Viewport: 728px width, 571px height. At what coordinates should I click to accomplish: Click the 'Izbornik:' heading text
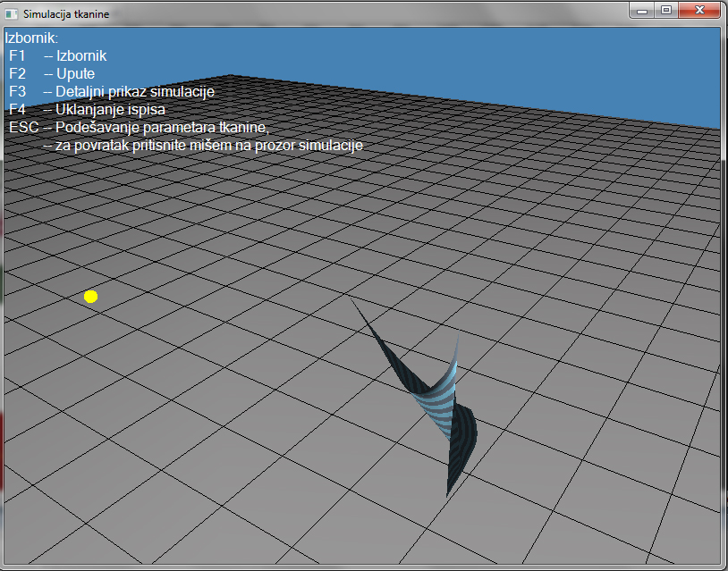click(31, 38)
